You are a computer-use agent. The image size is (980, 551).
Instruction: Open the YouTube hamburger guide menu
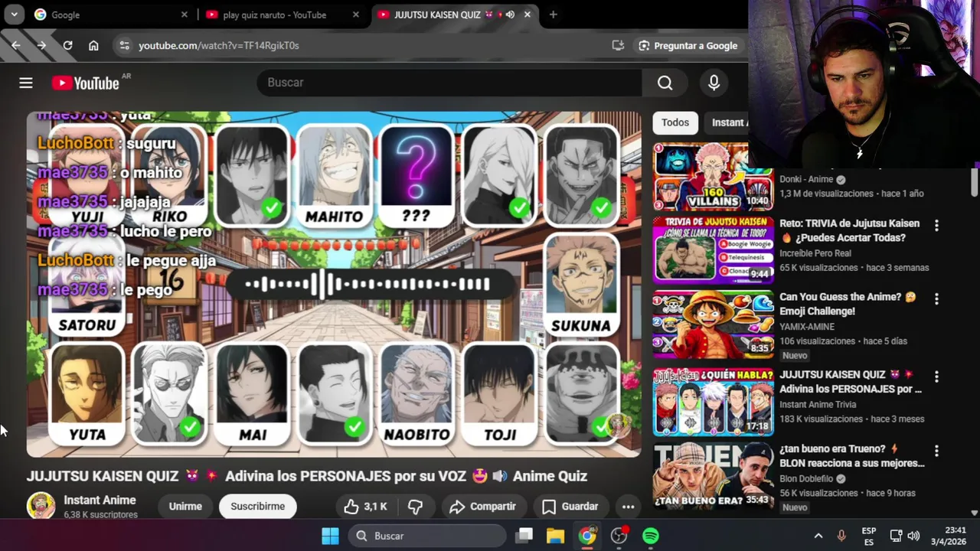click(26, 83)
